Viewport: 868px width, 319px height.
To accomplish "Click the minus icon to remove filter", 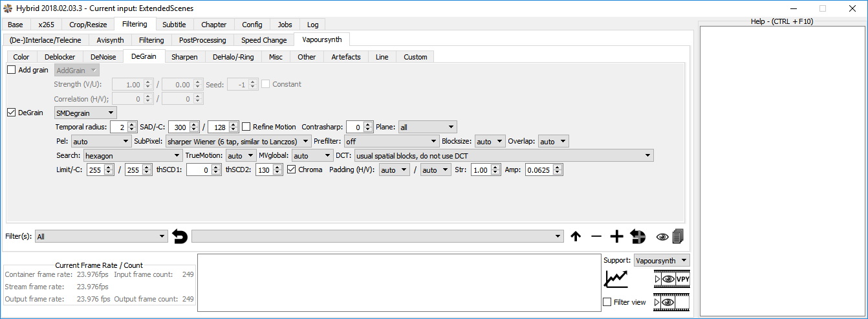I will [596, 237].
